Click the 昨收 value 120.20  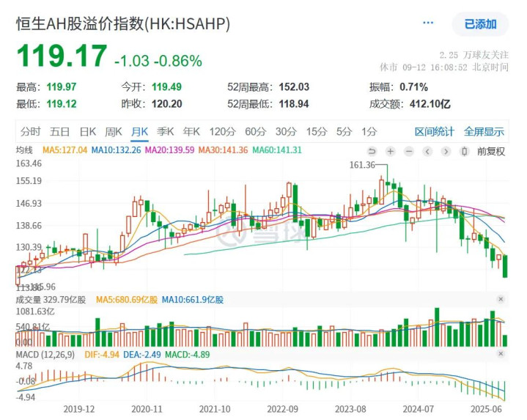(166, 104)
